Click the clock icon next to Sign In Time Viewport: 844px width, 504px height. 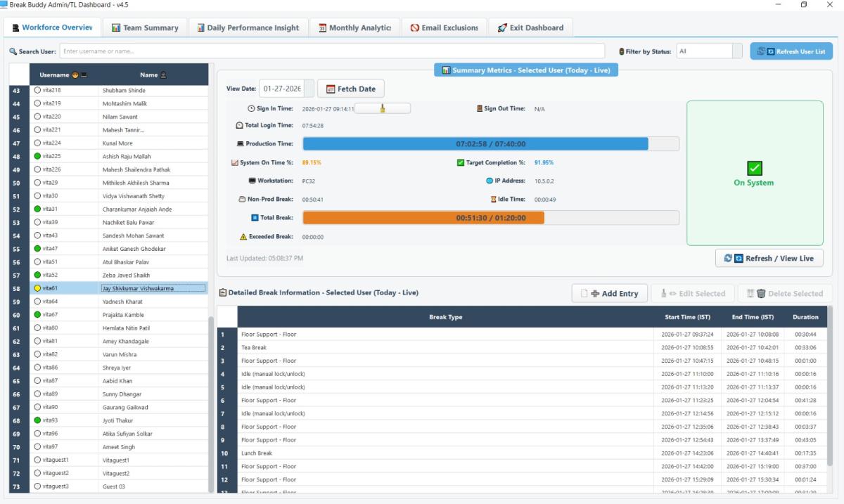(251, 109)
